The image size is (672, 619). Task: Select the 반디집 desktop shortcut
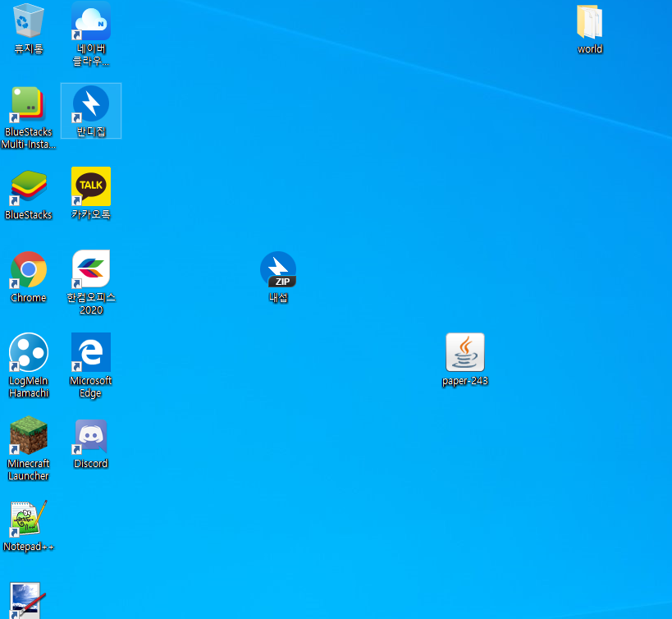click(x=91, y=103)
